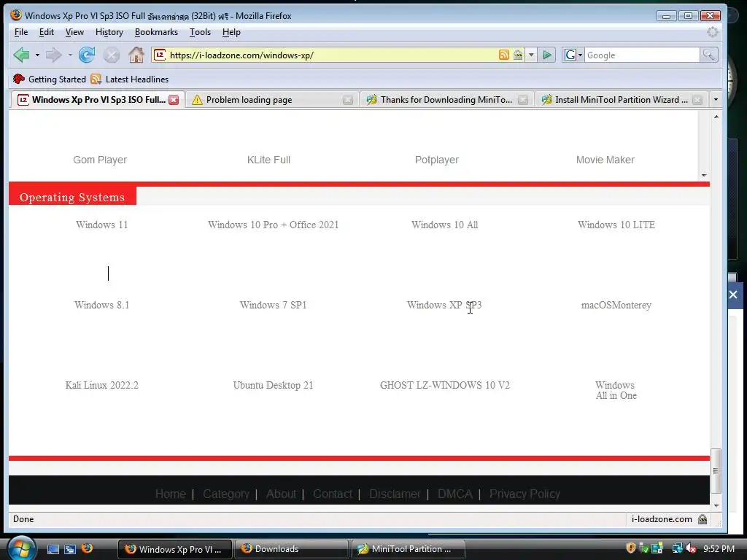Click the Google search input field
Screen dimensions: 747x560
tap(642, 55)
